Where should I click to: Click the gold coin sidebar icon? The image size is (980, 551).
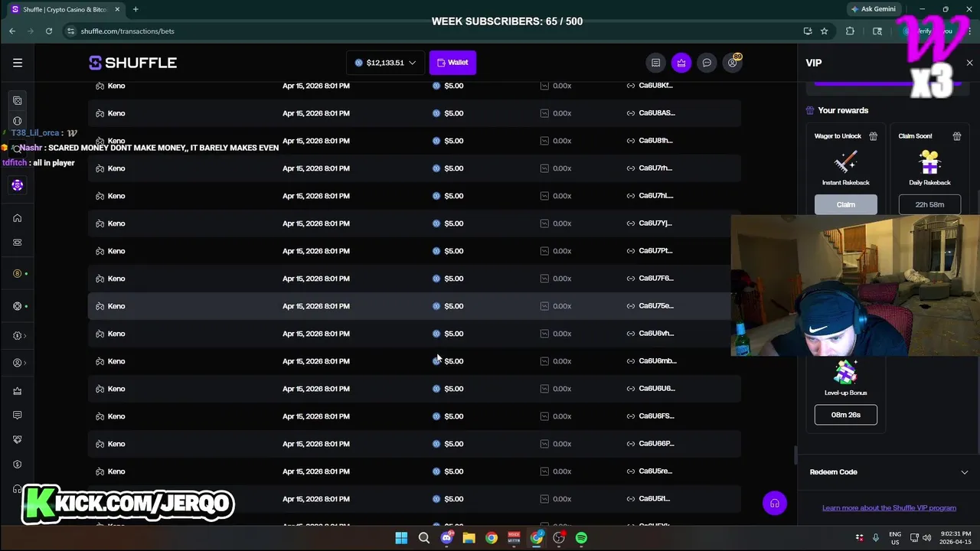point(17,274)
